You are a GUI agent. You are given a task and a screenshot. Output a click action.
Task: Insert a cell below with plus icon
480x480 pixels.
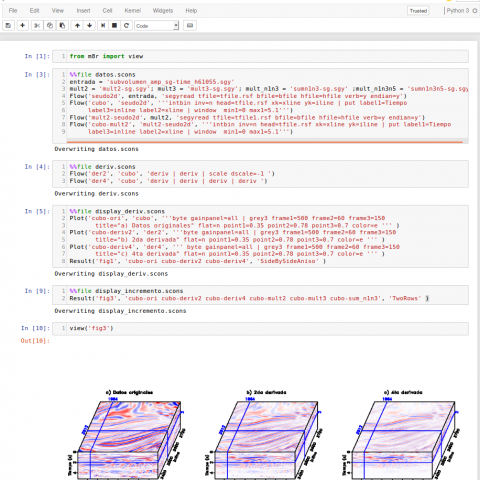click(x=22, y=26)
